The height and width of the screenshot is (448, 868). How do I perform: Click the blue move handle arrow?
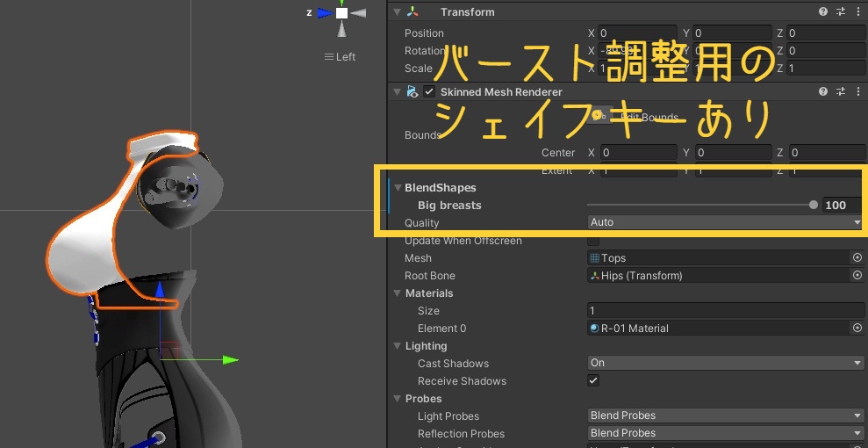[x=160, y=289]
